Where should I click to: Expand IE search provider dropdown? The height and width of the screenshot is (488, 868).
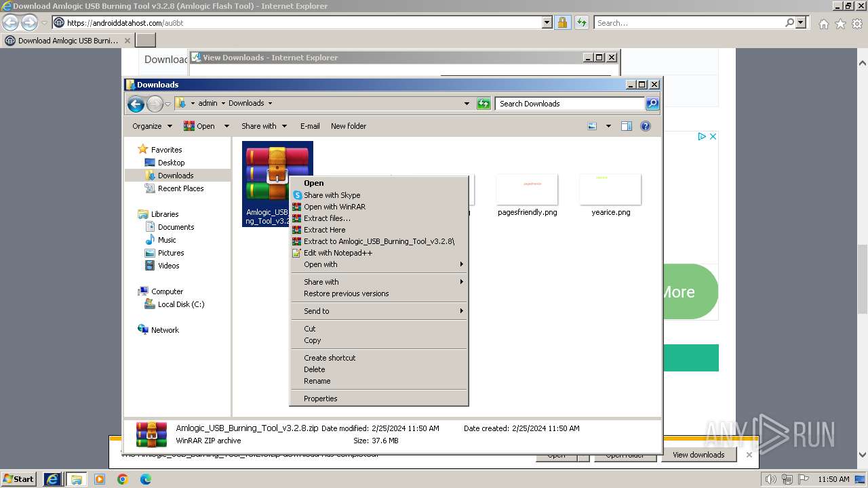click(802, 22)
